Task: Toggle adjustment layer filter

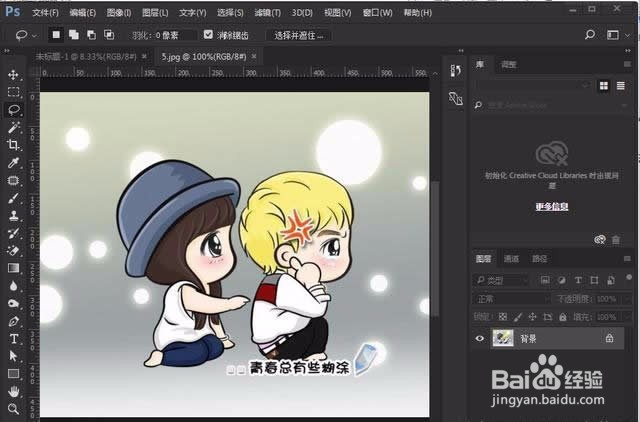Action: click(x=562, y=280)
